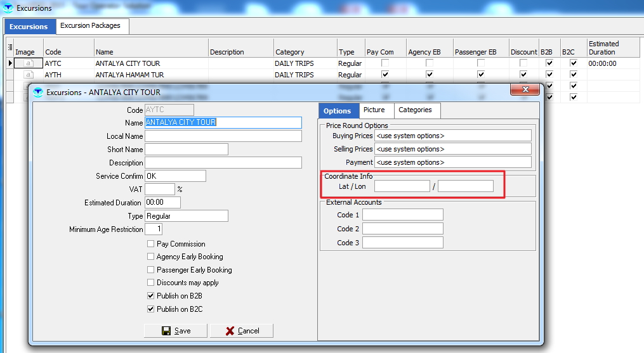
Task: Enable Pay Commission checkbox
Action: pos(150,244)
